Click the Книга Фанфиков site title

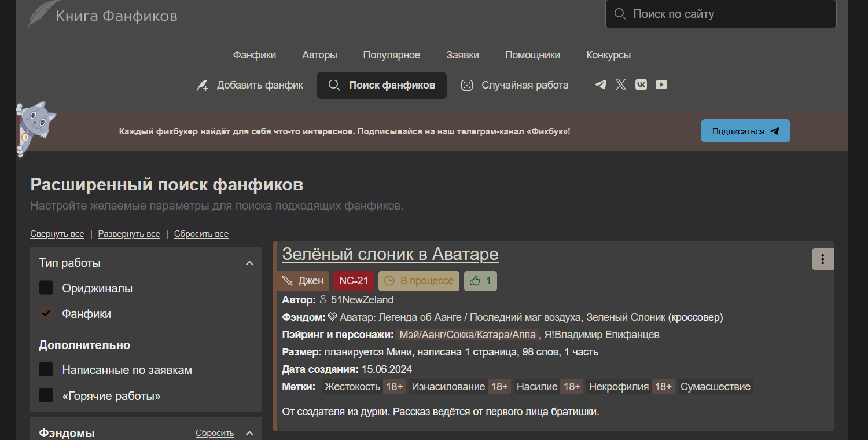[116, 16]
